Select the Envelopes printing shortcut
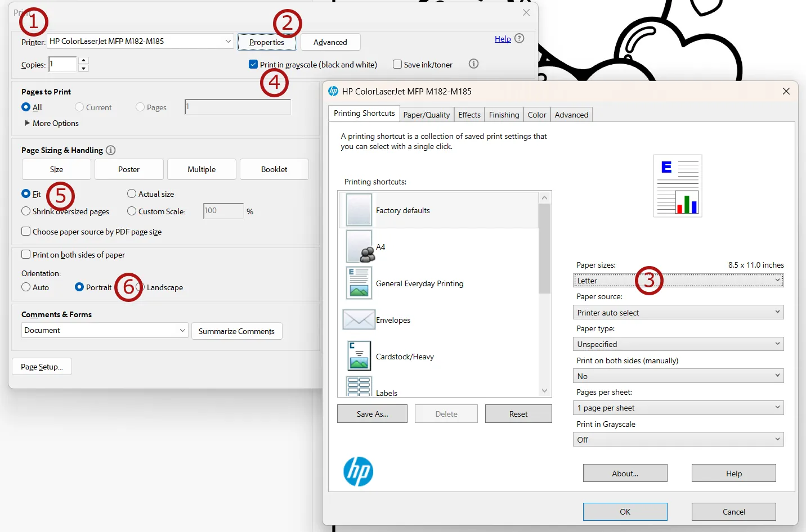 (x=393, y=319)
